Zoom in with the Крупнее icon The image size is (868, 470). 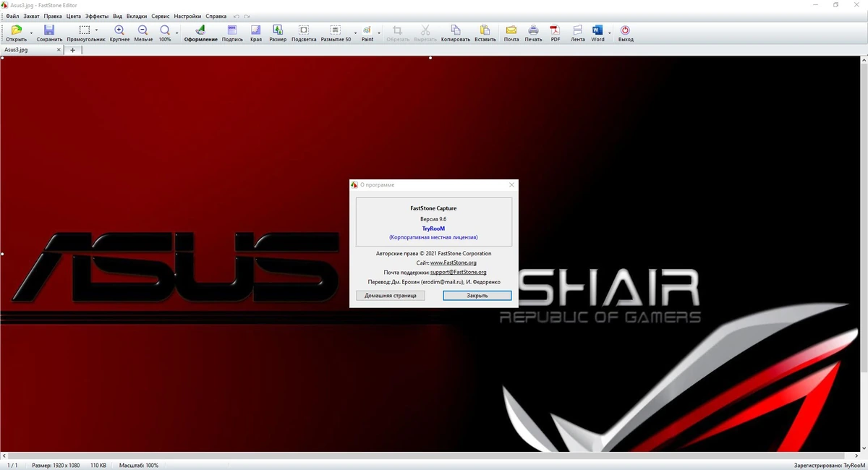pos(119,30)
